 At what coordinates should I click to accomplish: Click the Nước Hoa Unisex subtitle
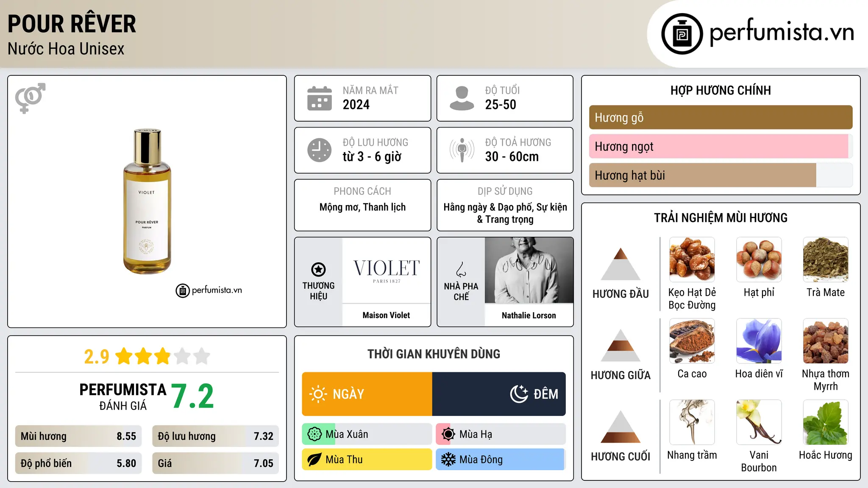click(66, 49)
